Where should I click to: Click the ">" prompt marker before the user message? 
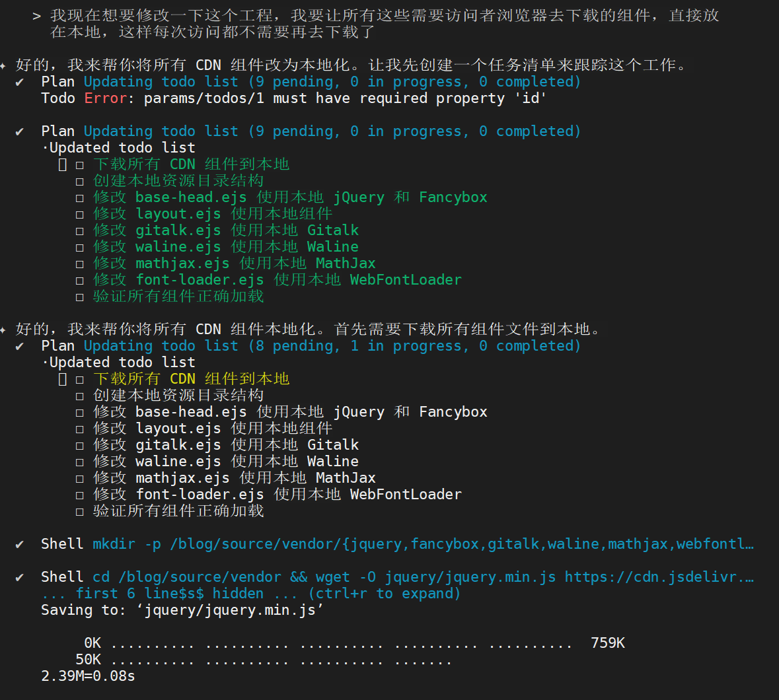(x=36, y=16)
